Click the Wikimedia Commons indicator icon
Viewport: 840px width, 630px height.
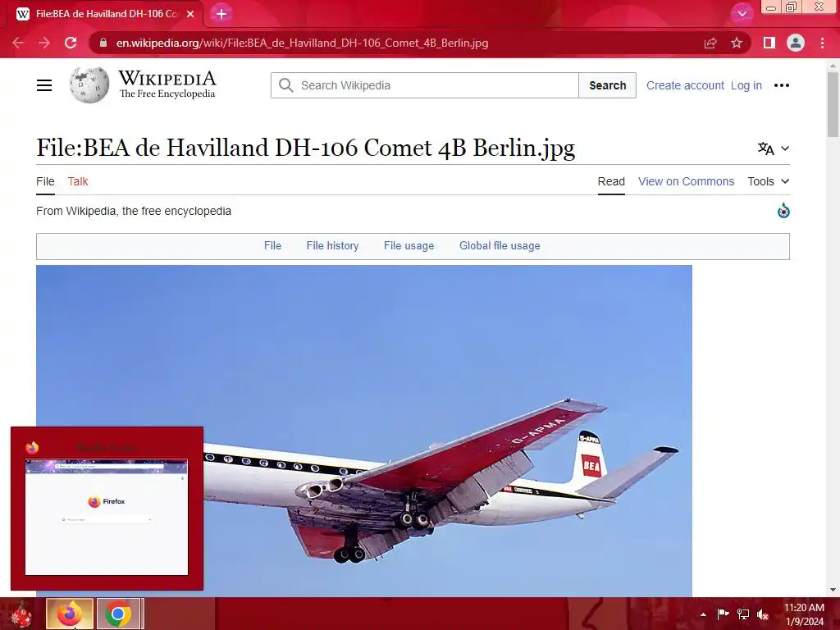pyautogui.click(x=783, y=211)
